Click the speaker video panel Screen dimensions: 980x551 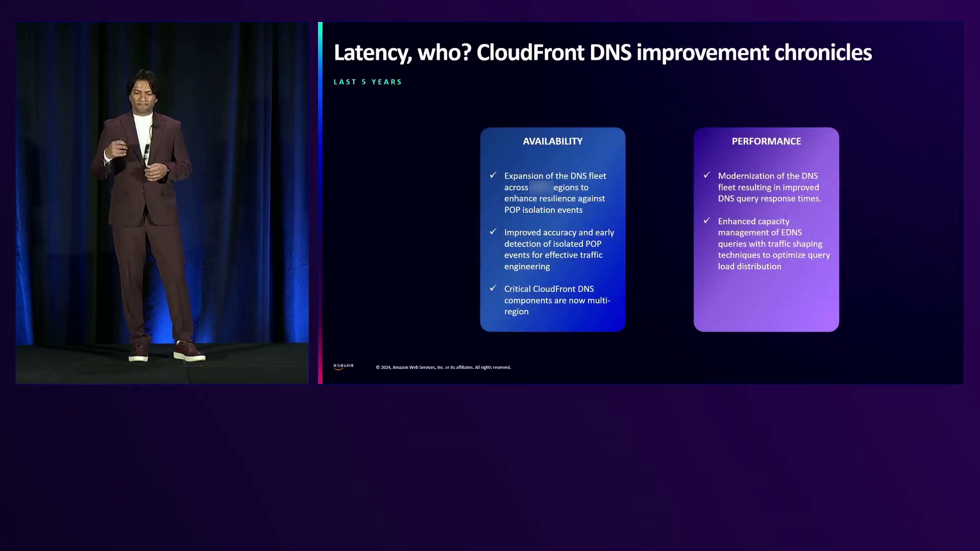[x=162, y=203]
